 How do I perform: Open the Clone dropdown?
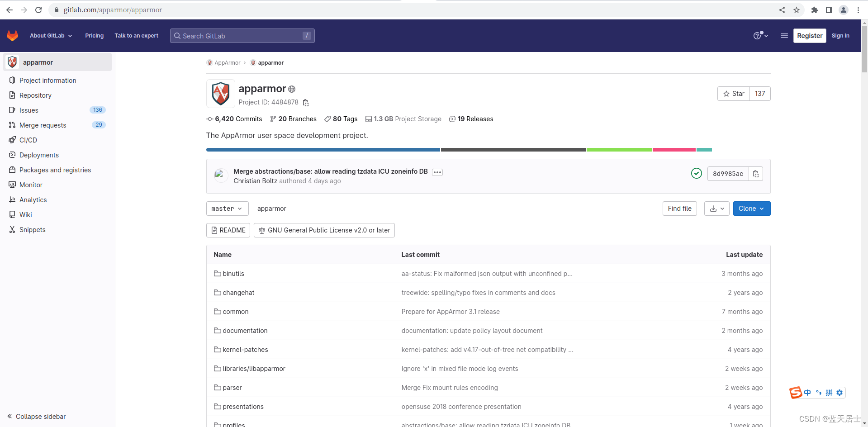click(752, 209)
